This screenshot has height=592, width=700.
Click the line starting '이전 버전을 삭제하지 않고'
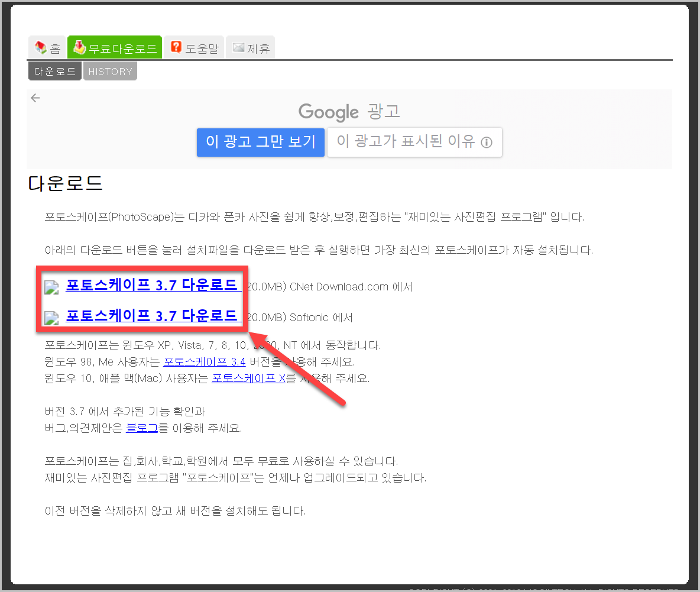click(176, 511)
